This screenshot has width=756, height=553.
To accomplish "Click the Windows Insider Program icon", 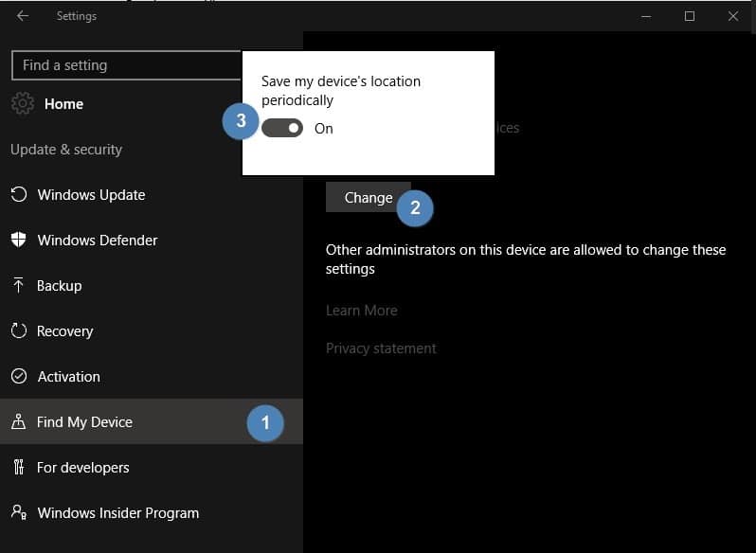I will (19, 512).
